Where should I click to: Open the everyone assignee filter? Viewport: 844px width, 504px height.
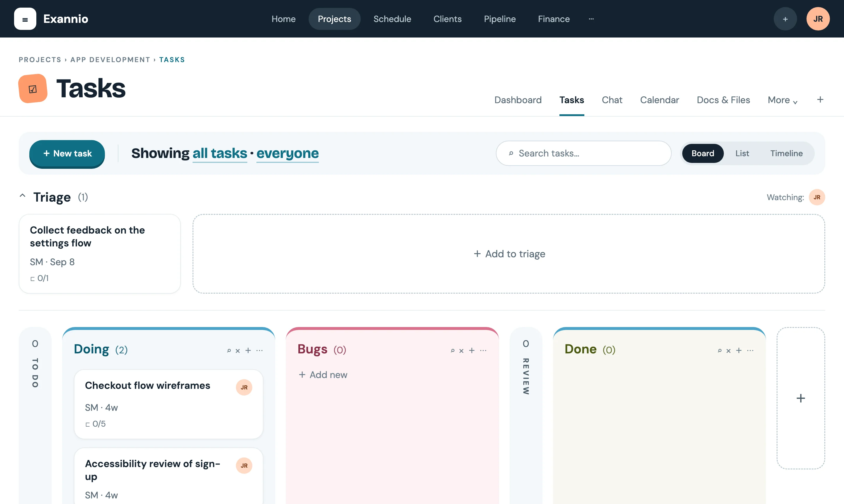(287, 154)
